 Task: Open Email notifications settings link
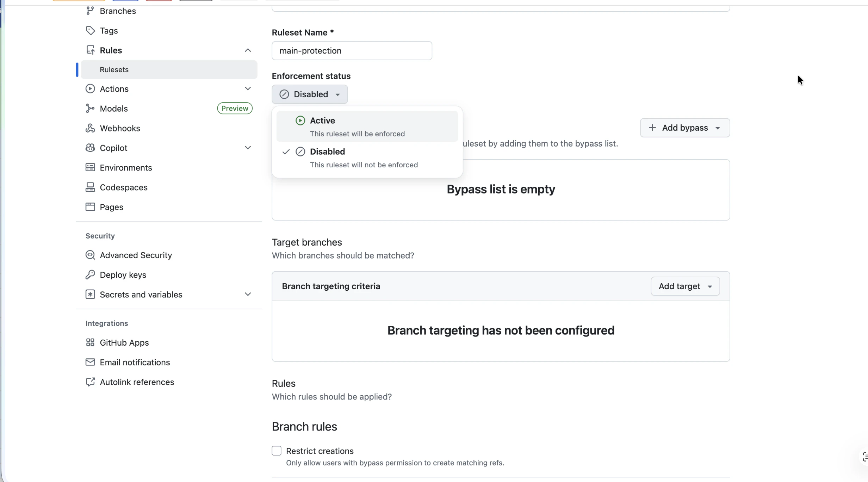[x=135, y=362]
